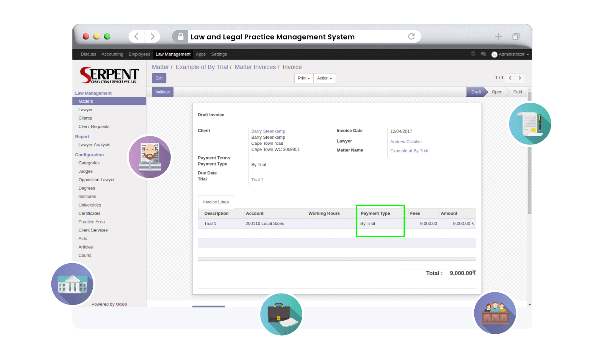Image resolution: width=613 pixels, height=364 pixels.
Task: Open the Accounting menu
Action: click(x=112, y=54)
